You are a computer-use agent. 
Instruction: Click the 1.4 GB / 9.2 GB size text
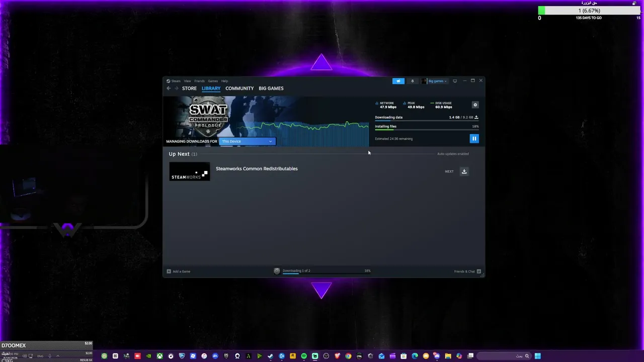[x=461, y=117]
